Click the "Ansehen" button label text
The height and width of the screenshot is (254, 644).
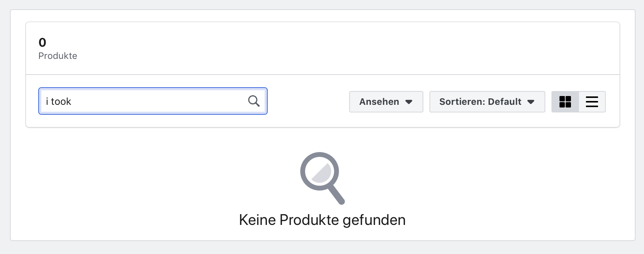coord(379,102)
